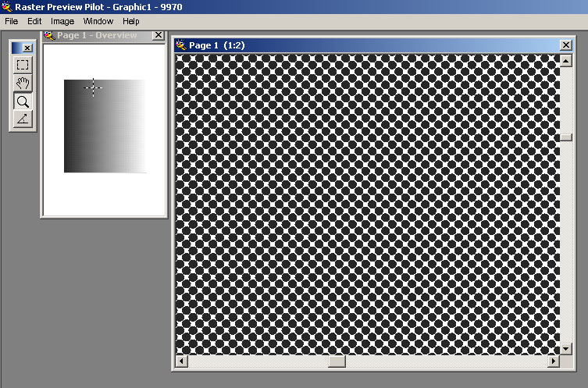
Task: Open the File menu
Action: (11, 21)
